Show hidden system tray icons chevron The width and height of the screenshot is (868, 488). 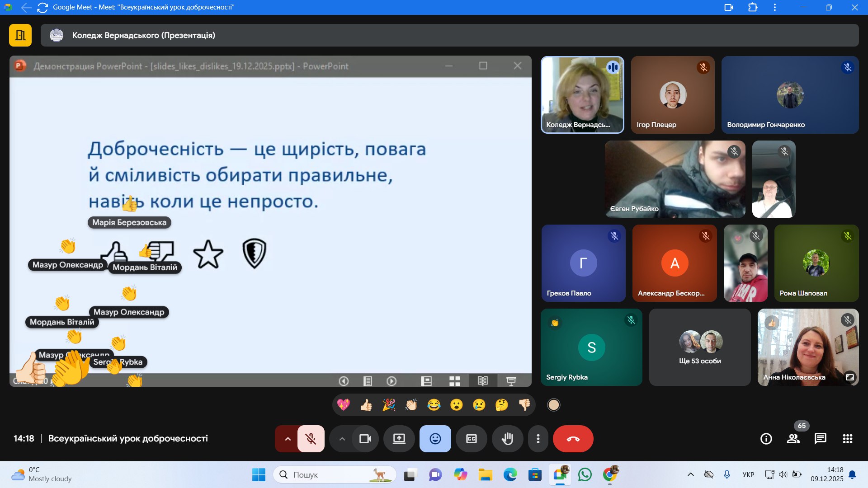click(690, 474)
